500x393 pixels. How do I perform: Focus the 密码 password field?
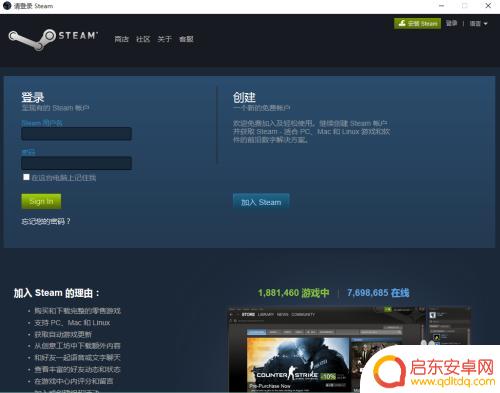(76, 163)
